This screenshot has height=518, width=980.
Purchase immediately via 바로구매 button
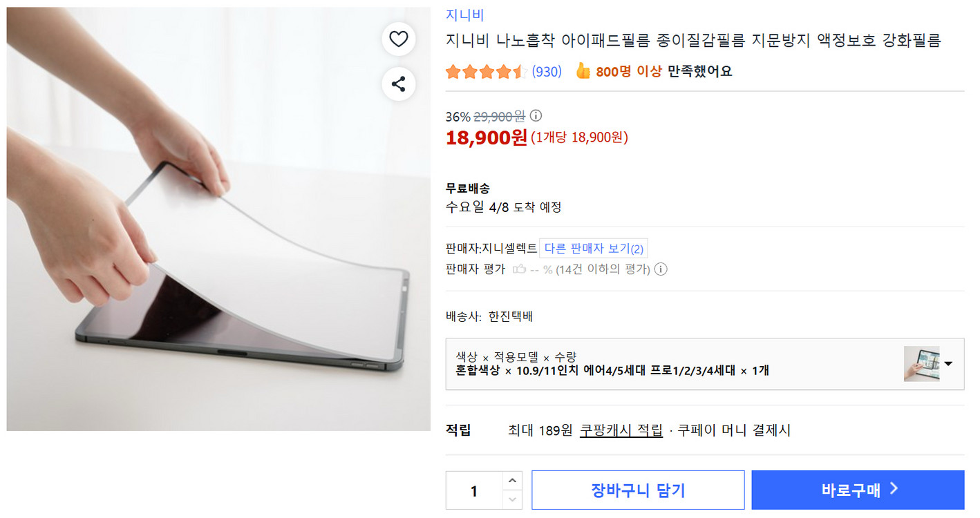[857, 490]
